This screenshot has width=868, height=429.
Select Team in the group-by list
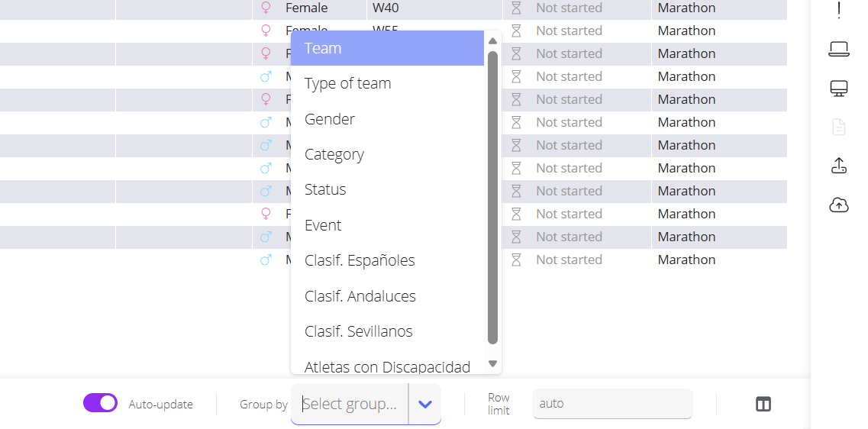pyautogui.click(x=388, y=48)
